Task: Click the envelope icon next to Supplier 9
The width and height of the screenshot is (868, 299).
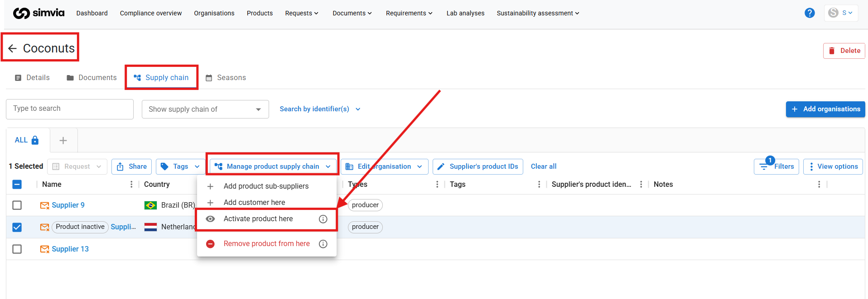Action: tap(44, 205)
